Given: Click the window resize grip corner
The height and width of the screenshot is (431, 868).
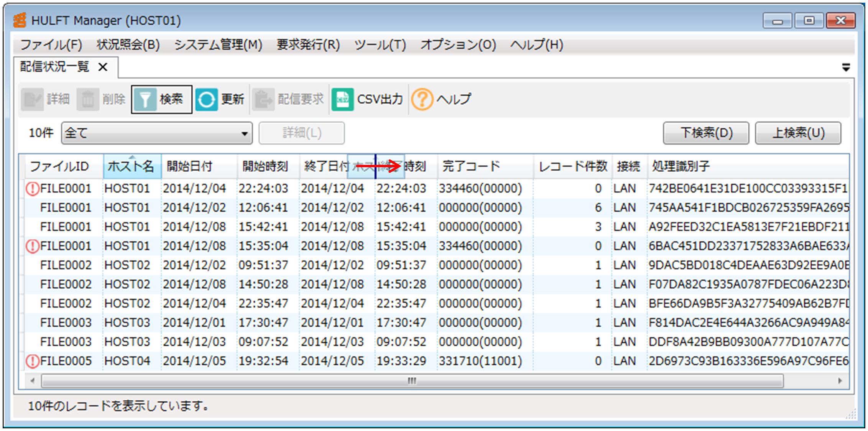Looking at the screenshot, I should pos(850,414).
